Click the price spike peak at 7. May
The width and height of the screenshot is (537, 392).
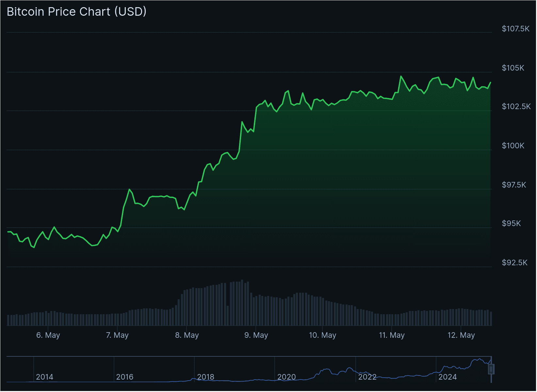[129, 189]
